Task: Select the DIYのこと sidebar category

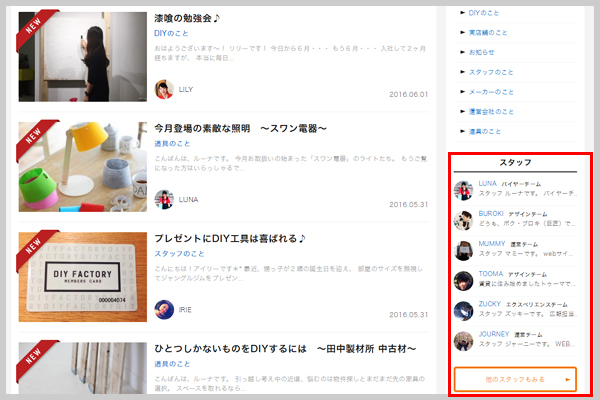Action: 484,13
